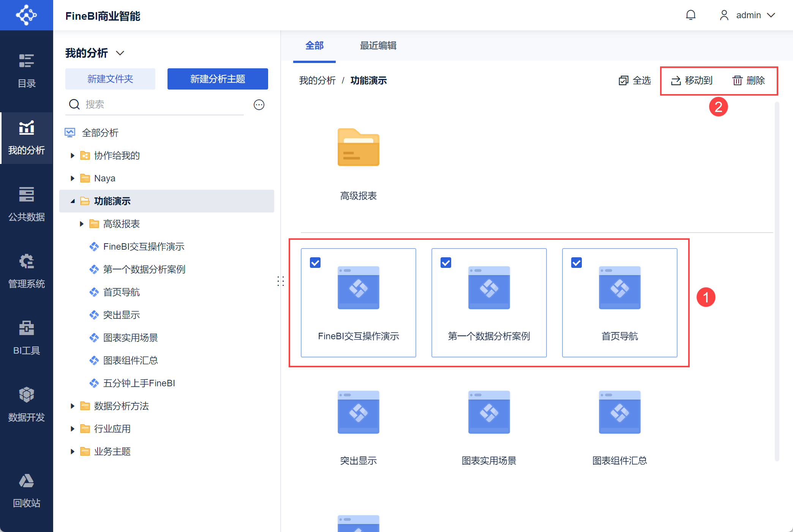The image size is (793, 532).
Task: Click the FineBI logo icon
Action: 26,15
